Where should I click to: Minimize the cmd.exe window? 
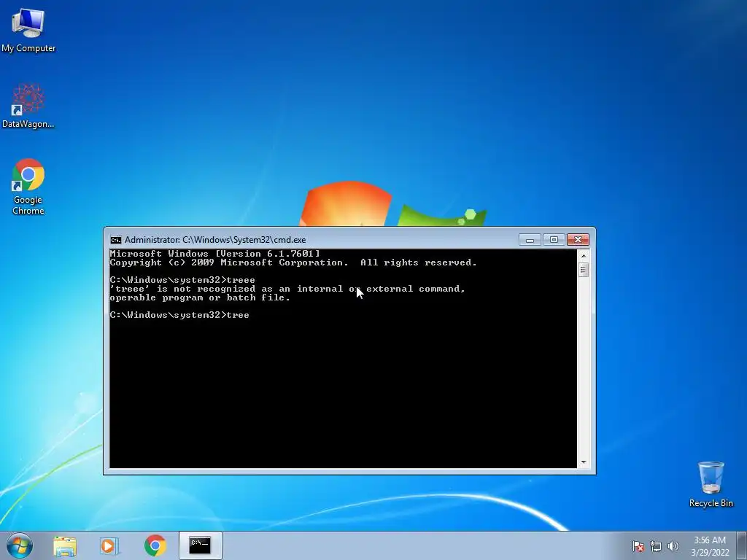(530, 239)
